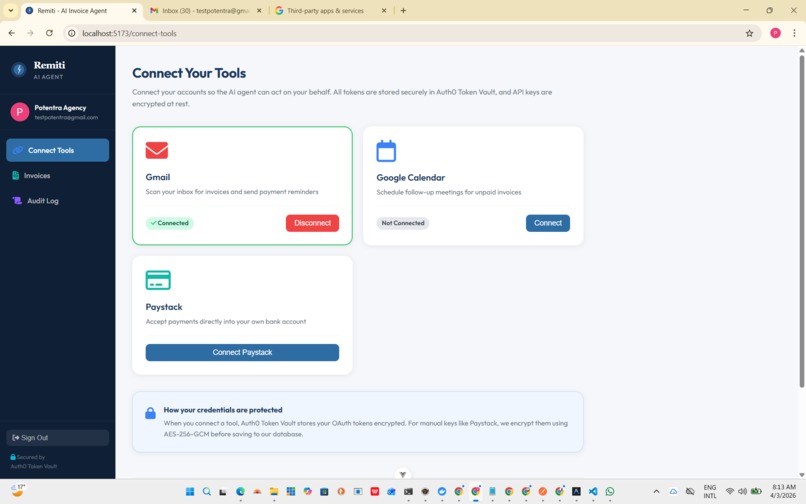Click the red Gmail envelope icon

157,150
